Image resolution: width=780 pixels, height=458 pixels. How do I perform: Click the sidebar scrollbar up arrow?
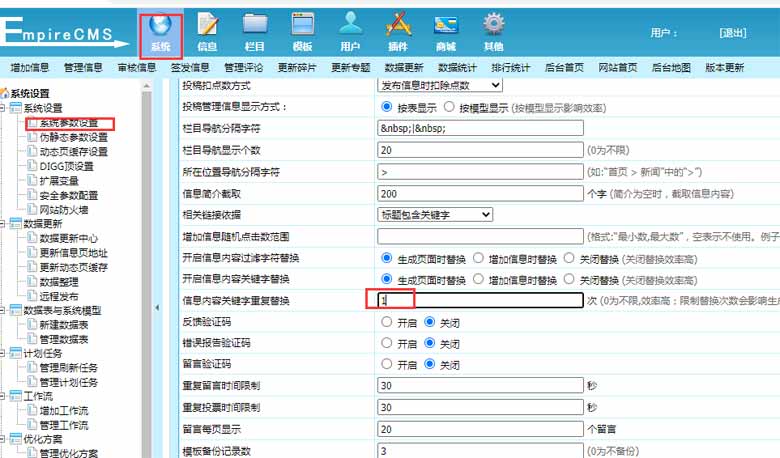pyautogui.click(x=146, y=86)
